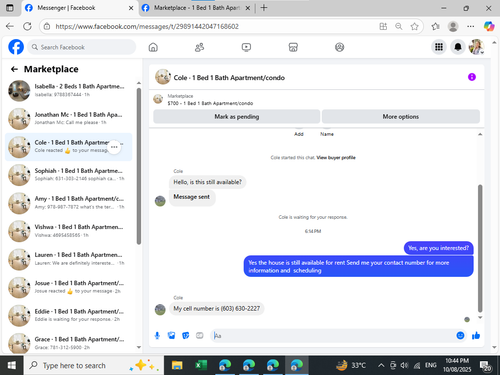Open Windows Start menu

[12, 366]
